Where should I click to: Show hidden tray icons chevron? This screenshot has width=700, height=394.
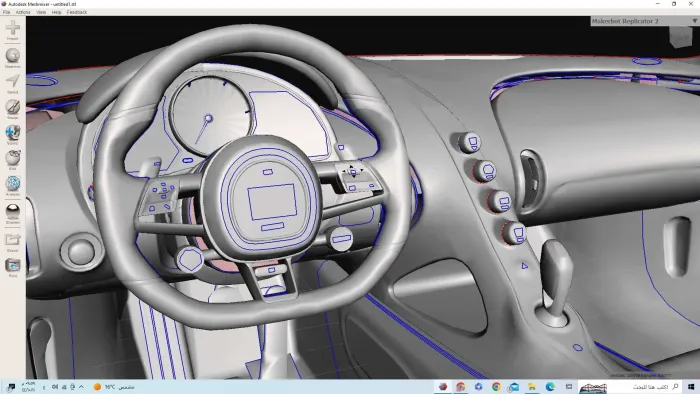pos(81,387)
